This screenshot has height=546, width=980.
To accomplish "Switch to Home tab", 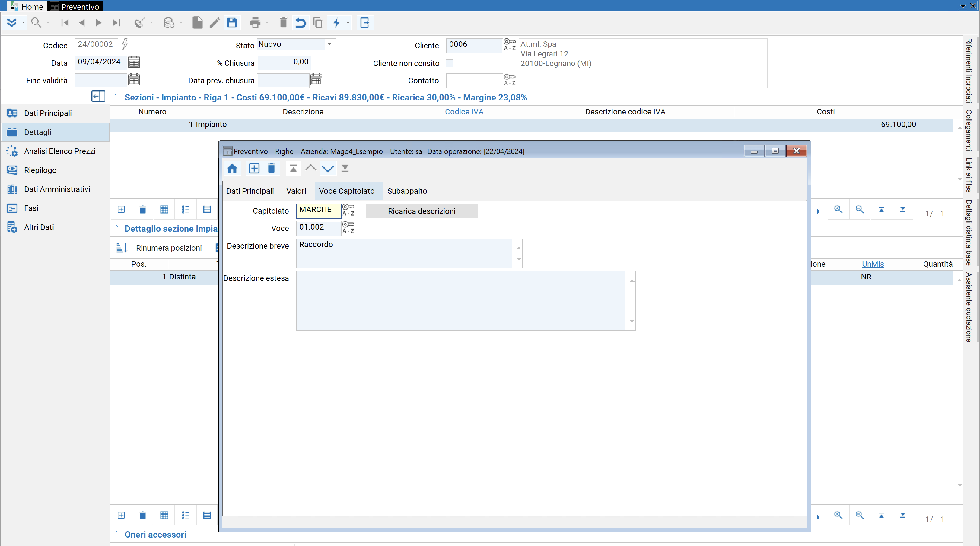I will 27,6.
